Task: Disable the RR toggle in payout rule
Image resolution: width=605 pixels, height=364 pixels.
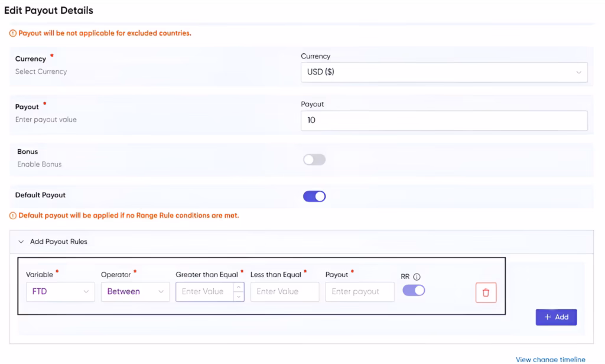Action: tap(414, 290)
